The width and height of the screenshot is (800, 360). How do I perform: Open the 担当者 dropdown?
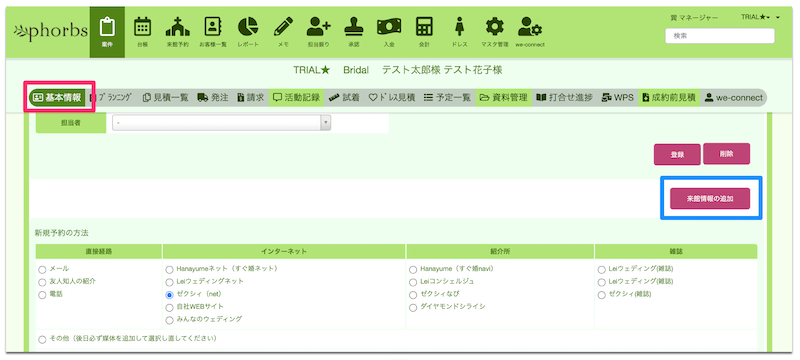point(221,123)
